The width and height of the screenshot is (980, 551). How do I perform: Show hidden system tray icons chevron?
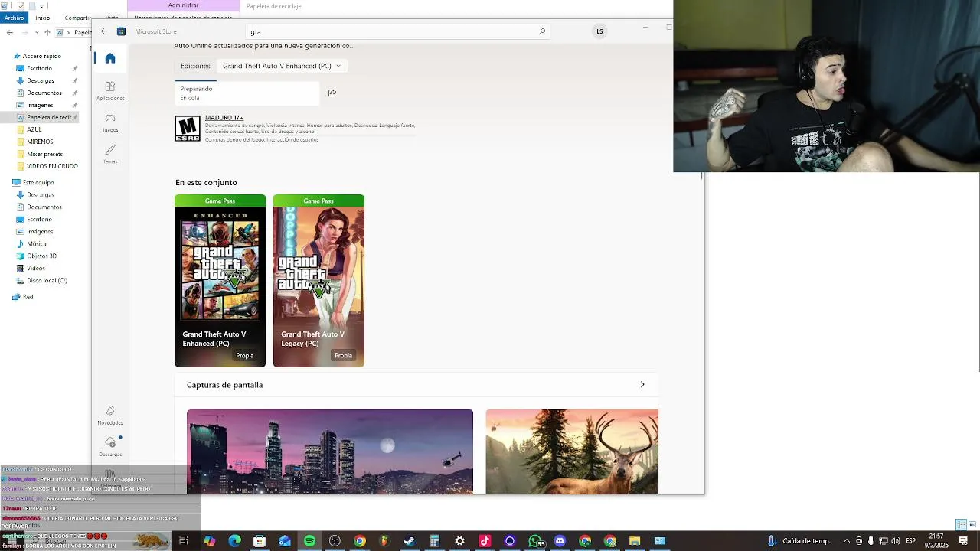(847, 541)
